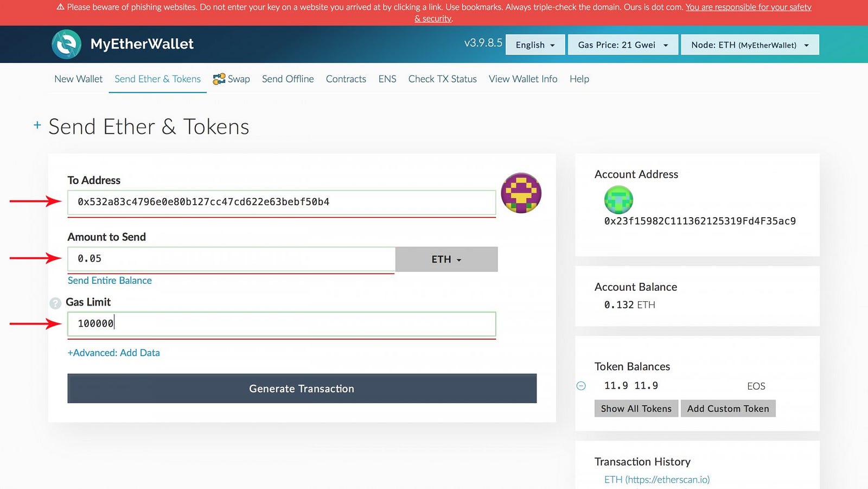868x489 pixels.
Task: Expand the Advanced: Add Data section
Action: tap(114, 353)
